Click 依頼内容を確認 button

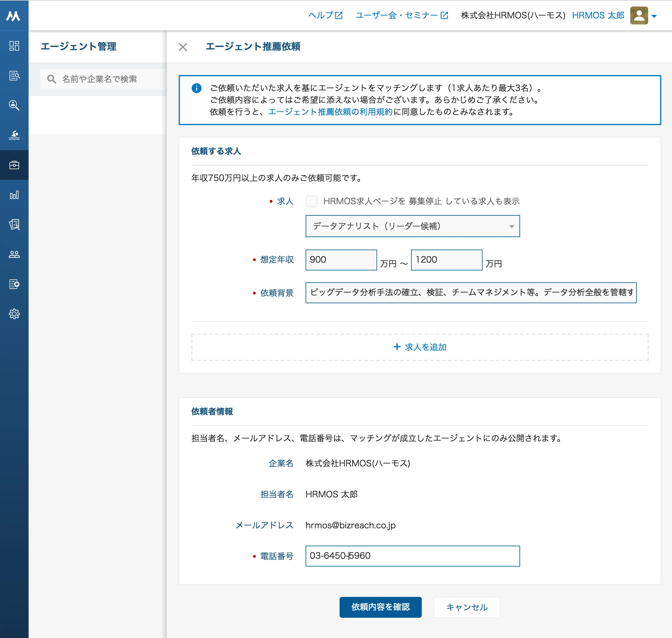point(380,607)
